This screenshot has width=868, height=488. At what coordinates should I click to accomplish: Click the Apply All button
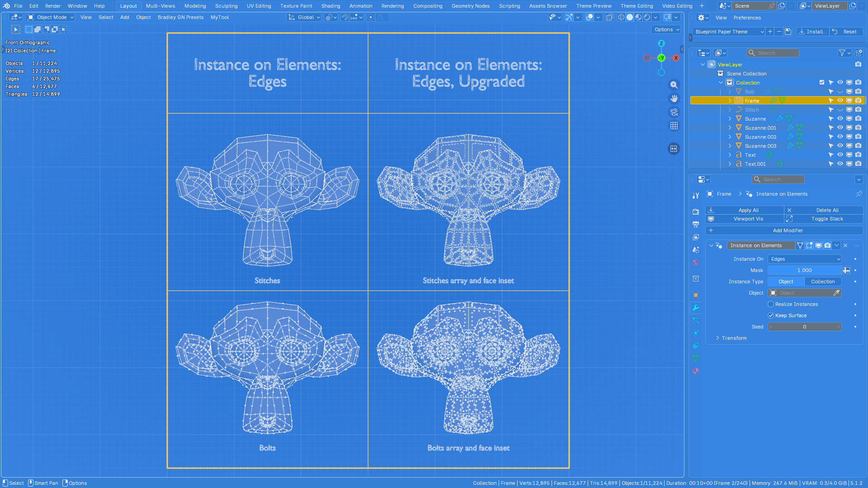[x=745, y=210]
